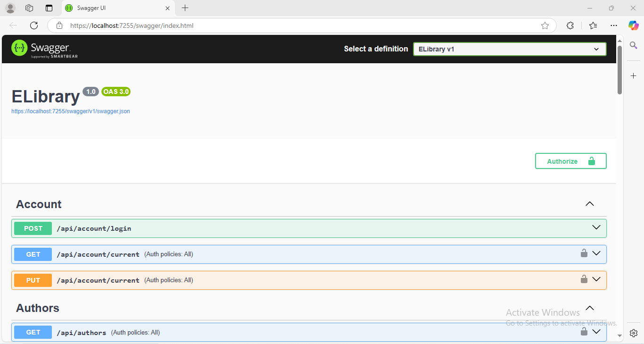Open search from the Edge sidebar

(x=634, y=45)
